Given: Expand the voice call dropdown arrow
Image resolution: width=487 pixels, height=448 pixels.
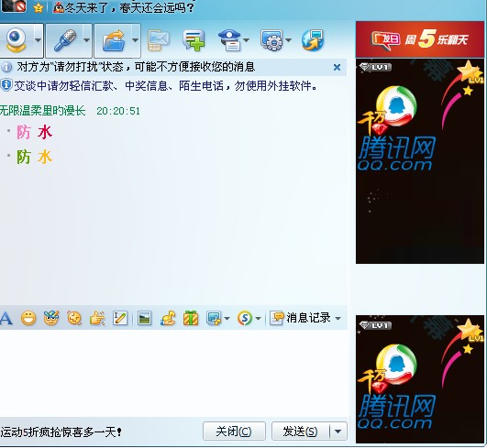Looking at the screenshot, I should pos(86,40).
